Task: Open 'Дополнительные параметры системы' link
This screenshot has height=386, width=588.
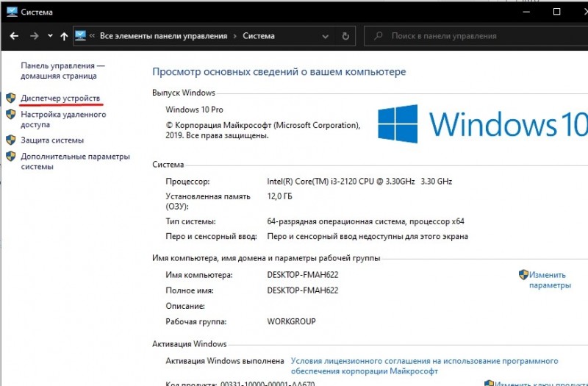Action: (x=75, y=161)
